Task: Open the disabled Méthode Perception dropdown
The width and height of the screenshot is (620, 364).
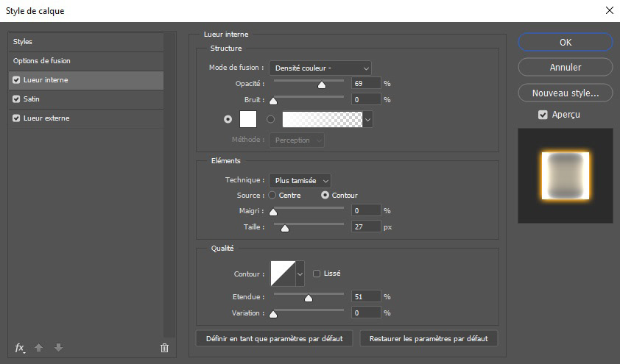Action: pos(297,140)
